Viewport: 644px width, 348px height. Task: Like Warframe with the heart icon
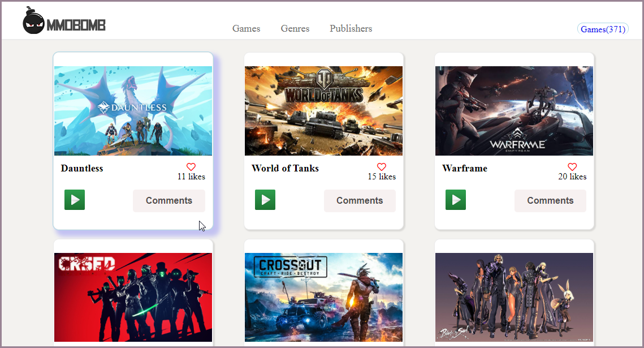(x=572, y=167)
